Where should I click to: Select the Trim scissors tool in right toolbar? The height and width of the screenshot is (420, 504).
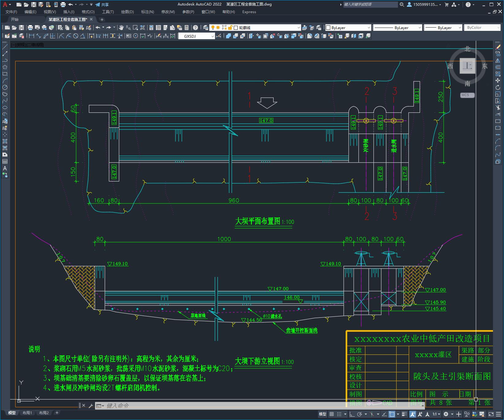tap(498, 108)
